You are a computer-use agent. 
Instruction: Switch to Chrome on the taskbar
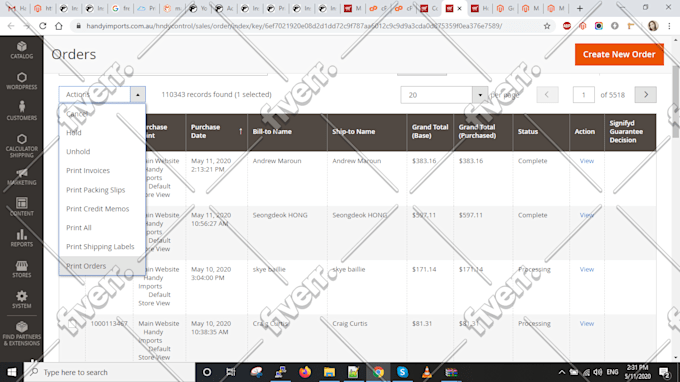(x=379, y=372)
